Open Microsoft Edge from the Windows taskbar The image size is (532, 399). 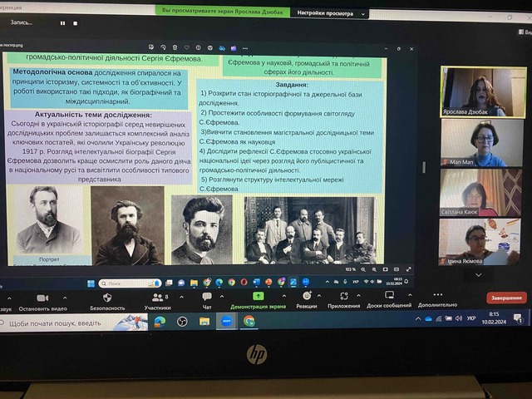[160, 321]
